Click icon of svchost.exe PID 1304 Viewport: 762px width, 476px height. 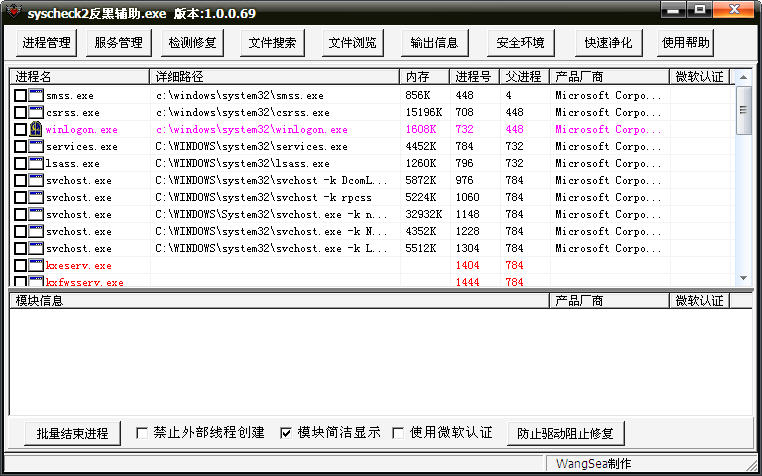pyautogui.click(x=36, y=248)
